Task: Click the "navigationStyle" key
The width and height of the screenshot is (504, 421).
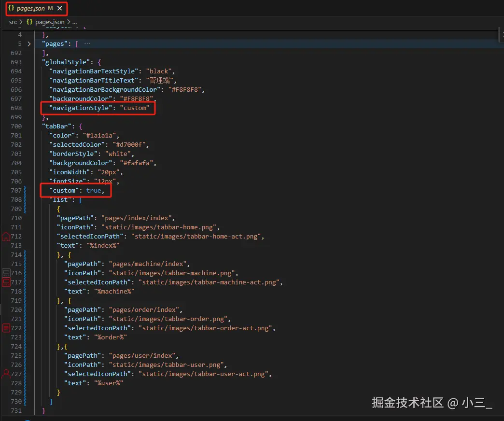Action: [x=81, y=108]
